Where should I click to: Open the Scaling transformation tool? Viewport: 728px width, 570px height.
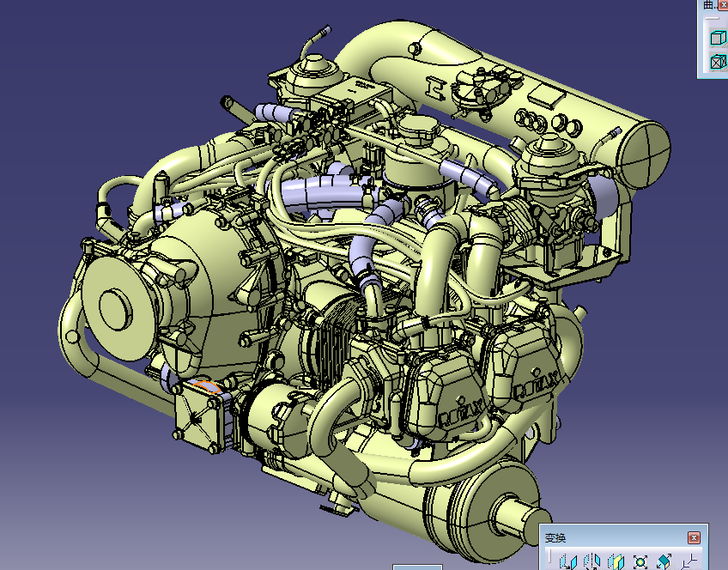(x=640, y=561)
